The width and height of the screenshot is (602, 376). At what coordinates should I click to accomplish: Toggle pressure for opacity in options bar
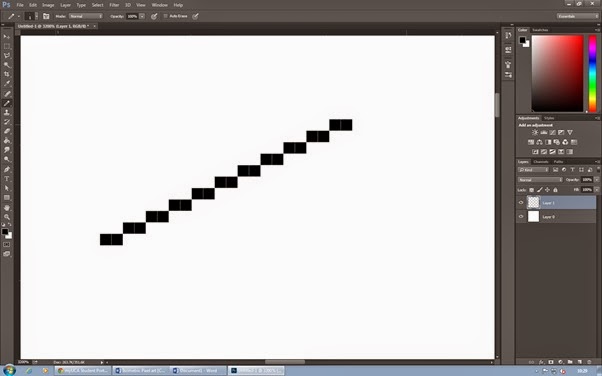click(154, 16)
